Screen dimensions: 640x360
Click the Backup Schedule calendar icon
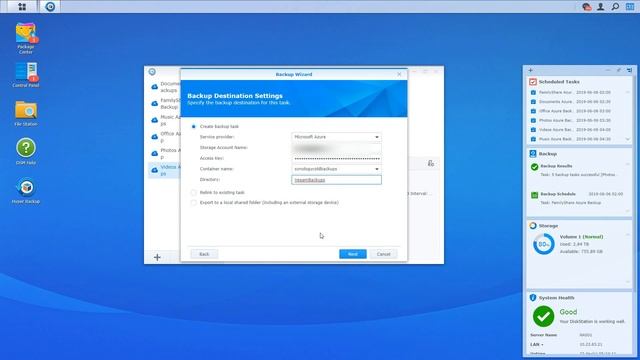pos(534,195)
